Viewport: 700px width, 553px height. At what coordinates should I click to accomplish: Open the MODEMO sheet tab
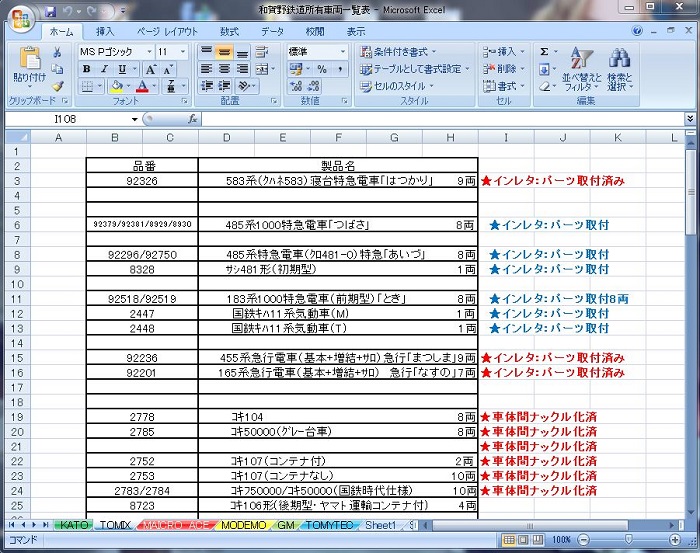243,525
